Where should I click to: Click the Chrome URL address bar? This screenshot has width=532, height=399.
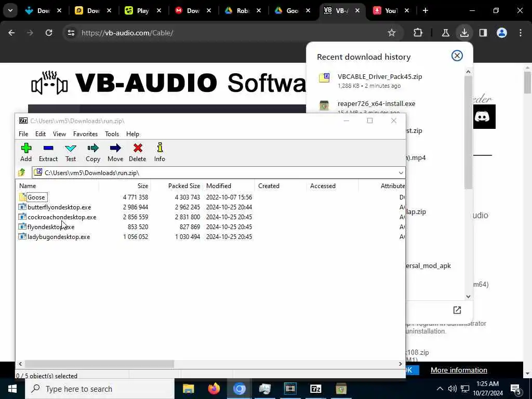click(224, 33)
